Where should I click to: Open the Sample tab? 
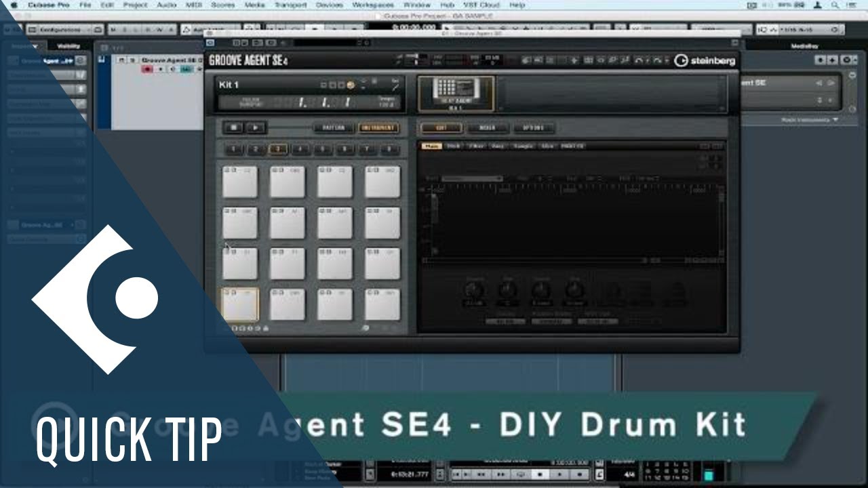point(523,146)
